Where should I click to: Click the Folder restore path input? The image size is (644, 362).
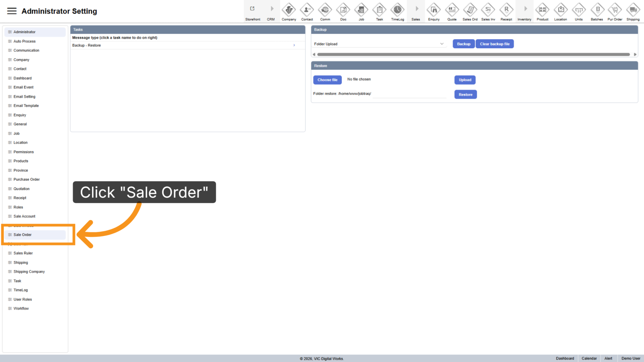click(409, 94)
